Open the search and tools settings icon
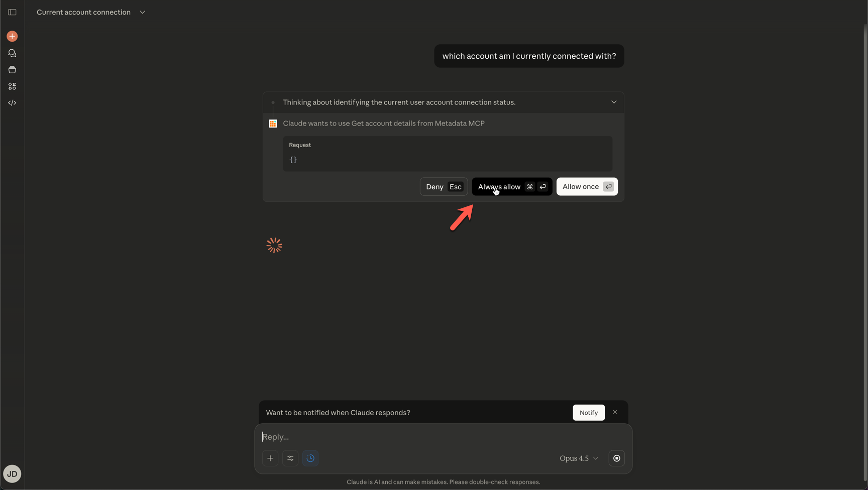 coord(290,458)
